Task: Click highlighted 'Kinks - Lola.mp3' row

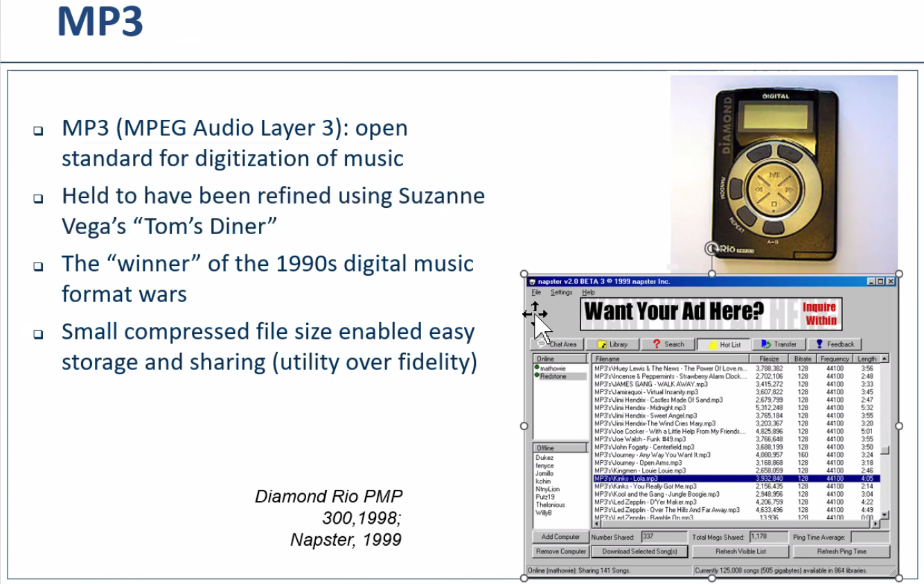Action: click(736, 478)
